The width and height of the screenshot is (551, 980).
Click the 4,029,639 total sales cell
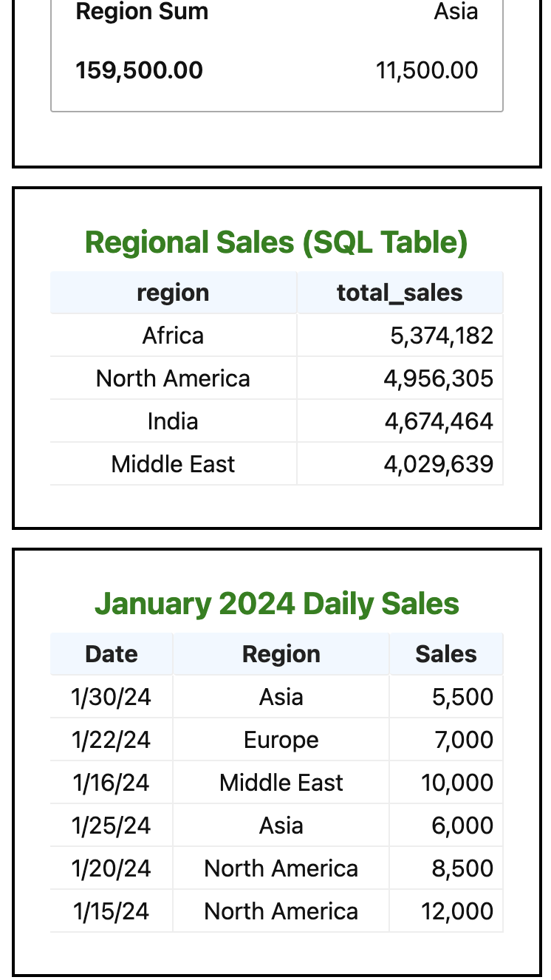[x=438, y=464]
